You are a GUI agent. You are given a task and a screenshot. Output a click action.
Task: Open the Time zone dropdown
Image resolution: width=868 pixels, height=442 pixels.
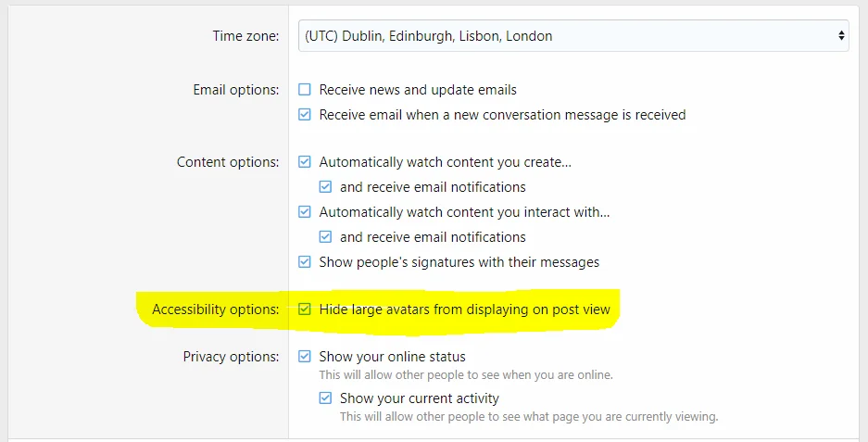tap(572, 36)
